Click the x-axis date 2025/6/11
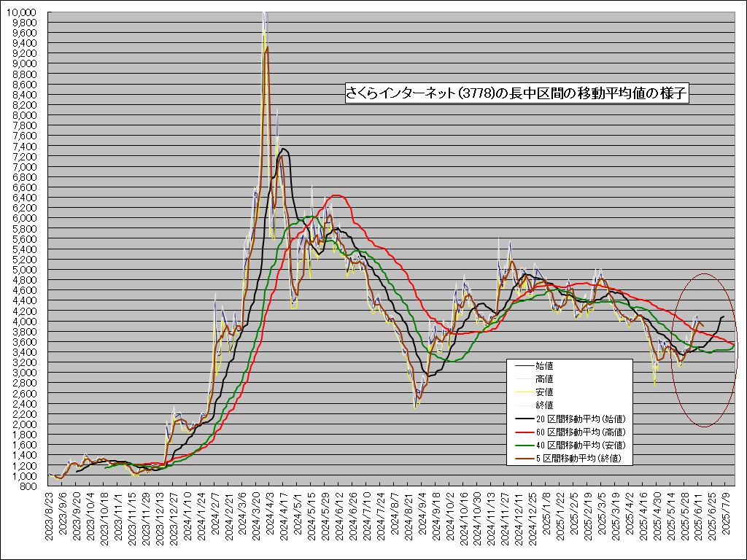 (698, 518)
